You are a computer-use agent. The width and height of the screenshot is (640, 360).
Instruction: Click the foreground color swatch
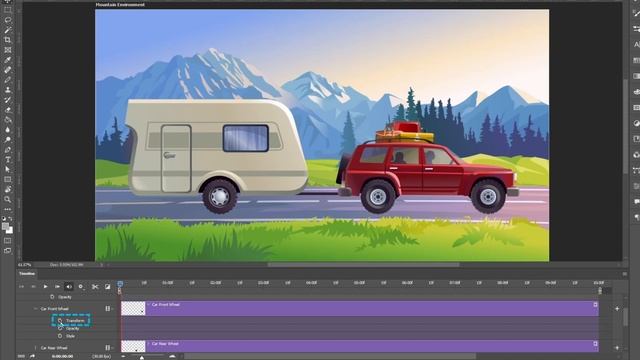(5, 226)
